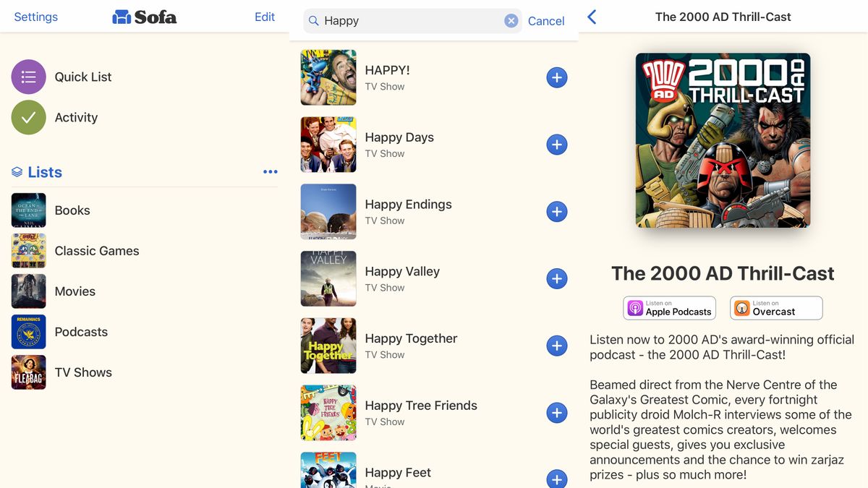Click the Happy Tree Friends thumbnail
868x488 pixels.
(328, 412)
